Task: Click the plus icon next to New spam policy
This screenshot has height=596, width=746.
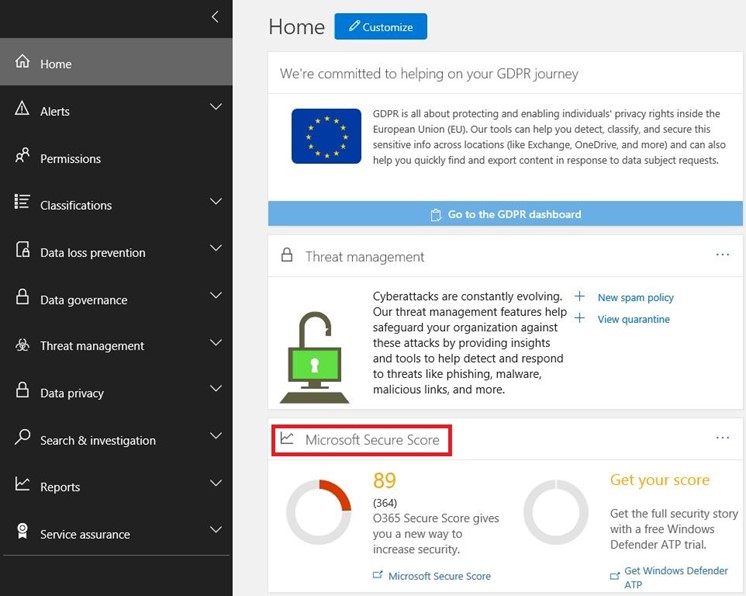Action: pos(579,296)
